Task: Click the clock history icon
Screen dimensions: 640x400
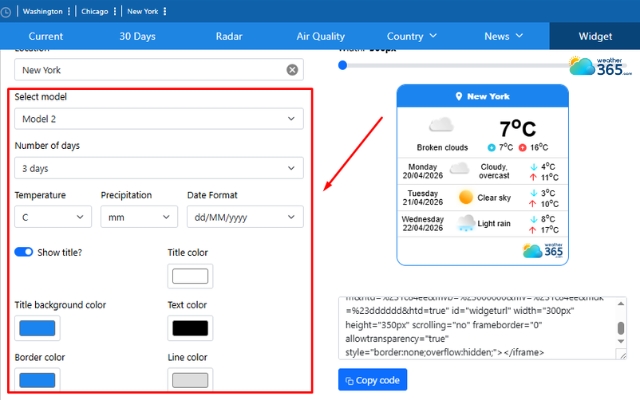Action: click(7, 11)
